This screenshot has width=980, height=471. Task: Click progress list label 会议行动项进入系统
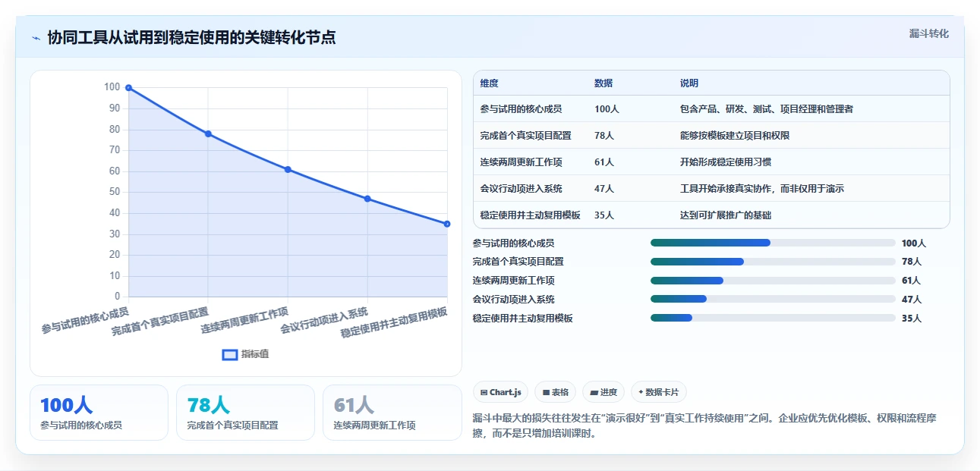click(513, 300)
